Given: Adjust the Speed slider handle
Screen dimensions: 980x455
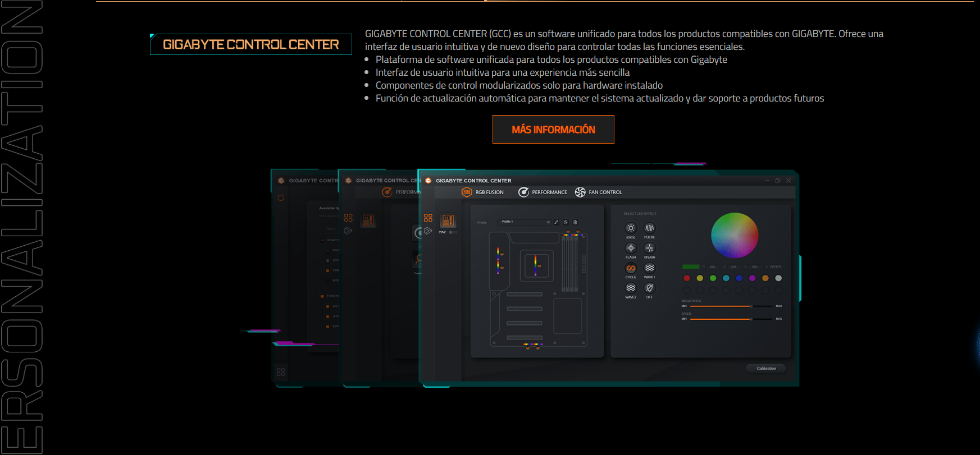Looking at the screenshot, I should point(751,319).
